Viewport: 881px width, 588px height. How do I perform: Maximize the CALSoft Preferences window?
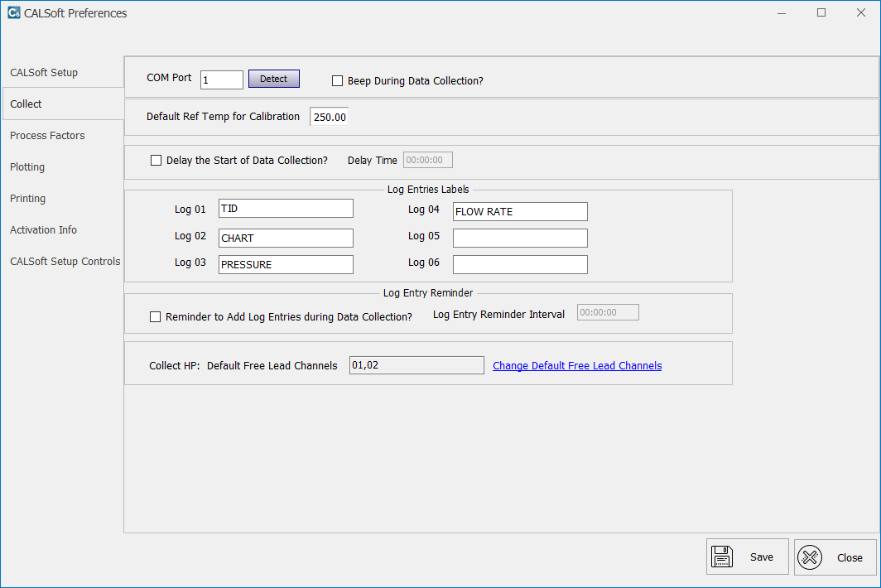821,13
